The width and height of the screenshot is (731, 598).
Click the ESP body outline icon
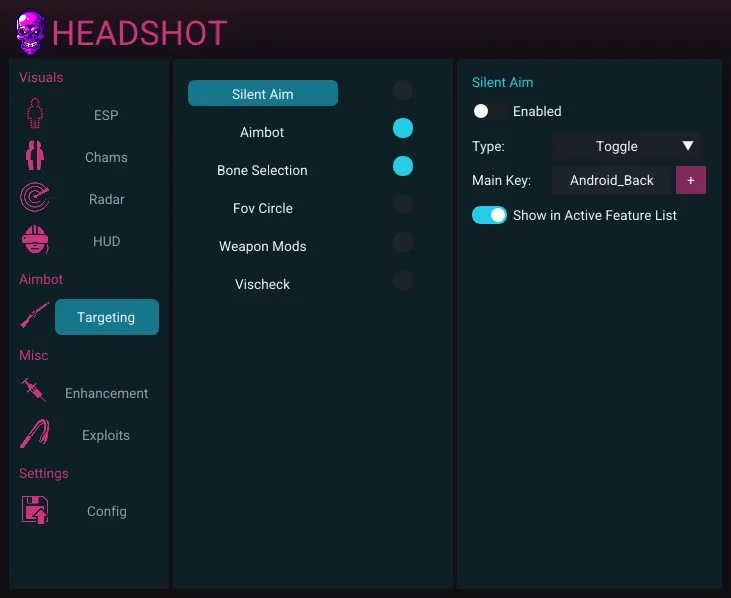[35, 115]
